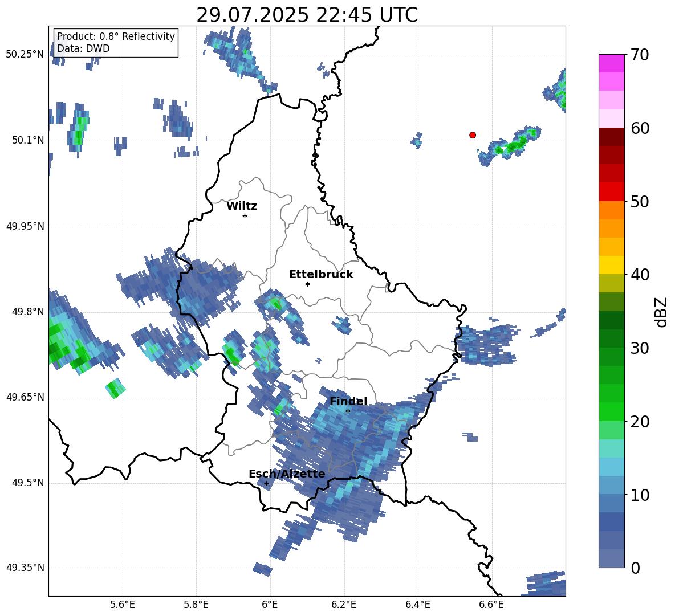675x616 pixels.
Task: Click the 50.25°N latitude label
Action: pos(25,55)
